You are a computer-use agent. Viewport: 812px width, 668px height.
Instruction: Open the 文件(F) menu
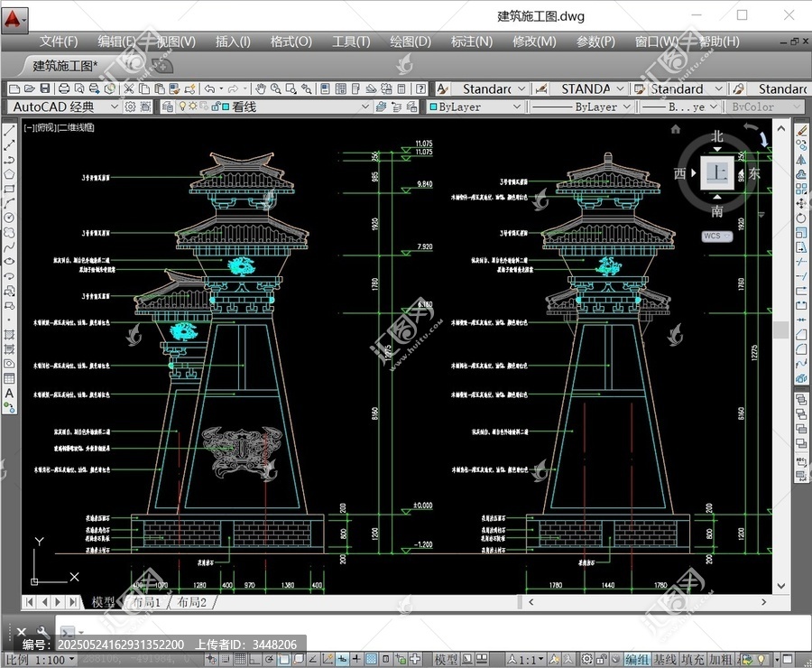point(59,42)
